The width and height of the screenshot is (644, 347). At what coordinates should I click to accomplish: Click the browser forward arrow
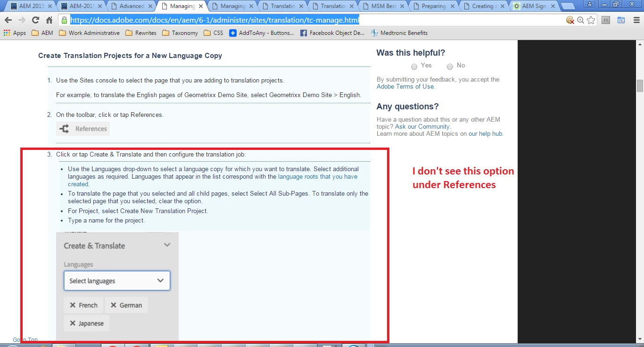click(x=22, y=20)
